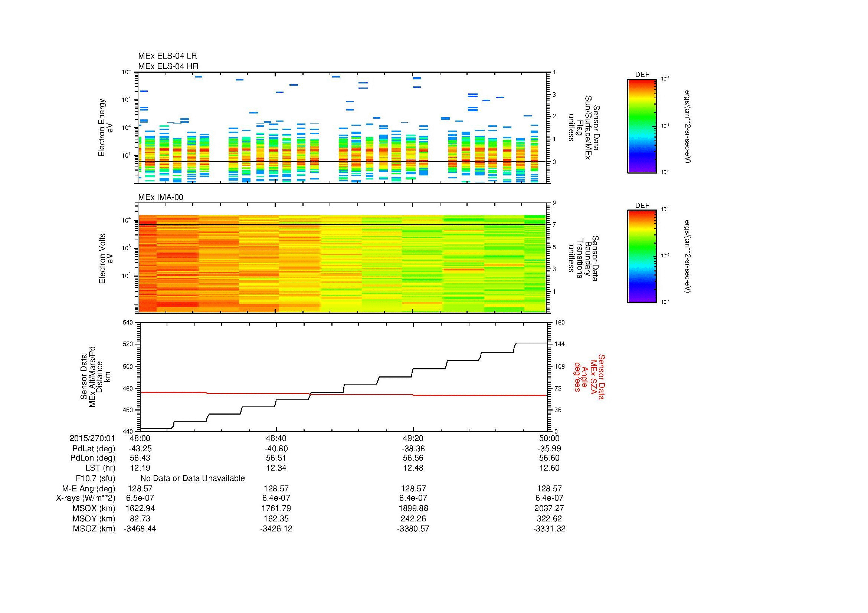
Task: Click the MSOY value '82.73'
Action: pyautogui.click(x=140, y=518)
